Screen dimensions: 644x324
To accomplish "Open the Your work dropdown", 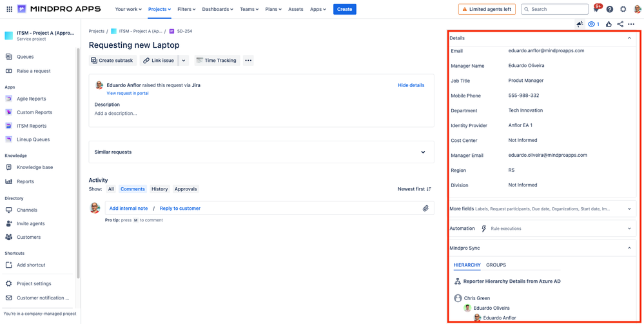I will tap(128, 9).
